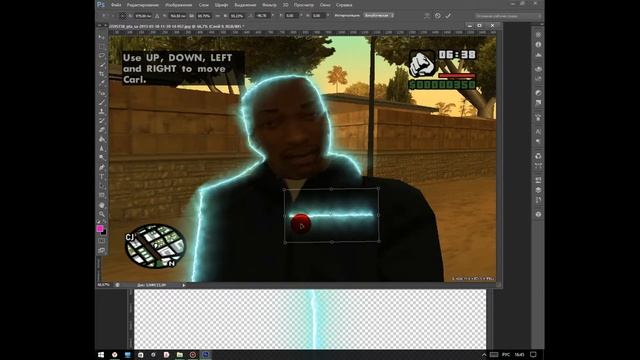The height and width of the screenshot is (360, 640).
Task: Toggle relative positioning triangle in options bar
Action: 157,16
